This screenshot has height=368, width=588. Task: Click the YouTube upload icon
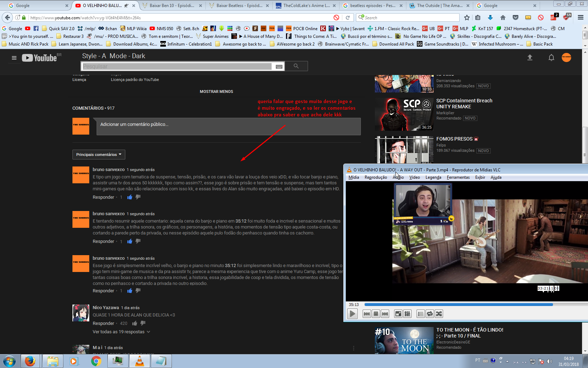click(x=530, y=57)
